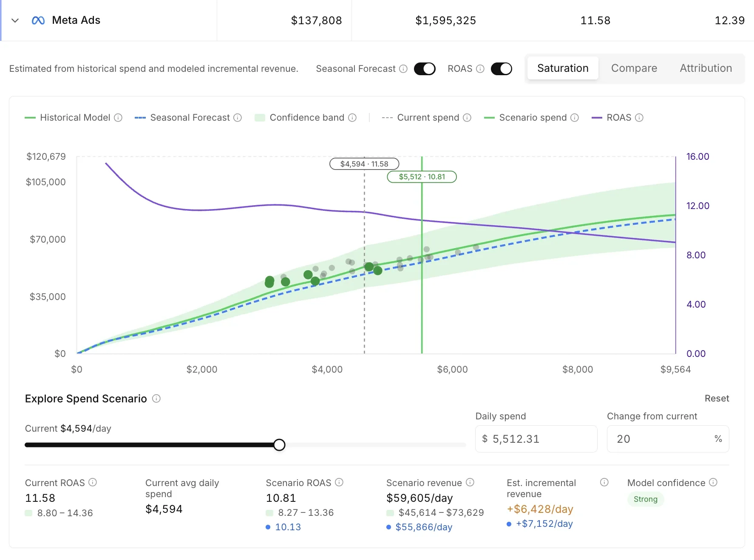The height and width of the screenshot is (560, 754).
Task: Click the Daily spend input field
Action: point(536,439)
